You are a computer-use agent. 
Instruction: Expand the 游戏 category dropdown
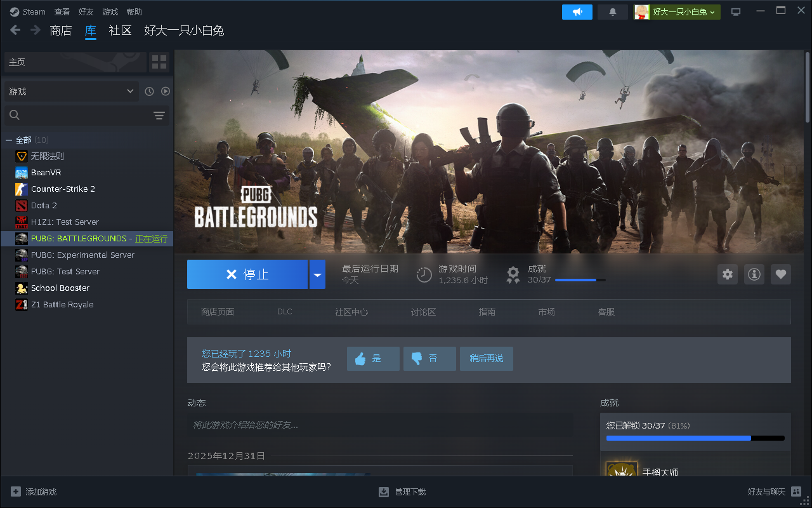point(71,91)
